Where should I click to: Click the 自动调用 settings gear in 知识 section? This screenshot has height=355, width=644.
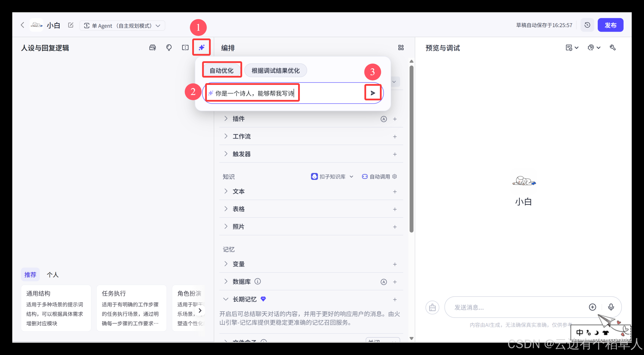coord(394,176)
